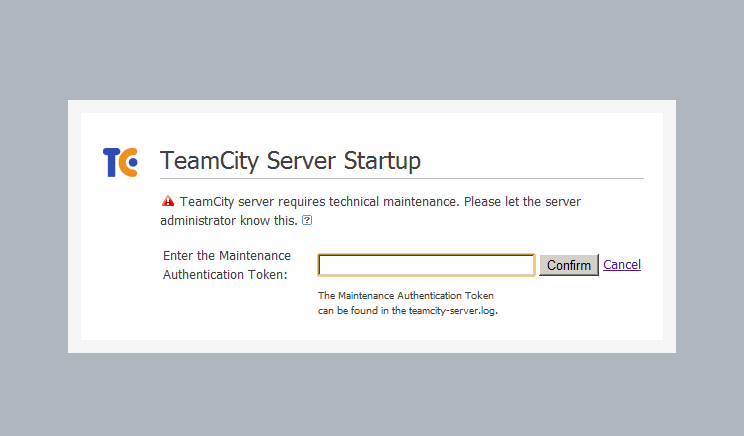Click the red warning triangle icon
The width and height of the screenshot is (744, 436).
[168, 201]
